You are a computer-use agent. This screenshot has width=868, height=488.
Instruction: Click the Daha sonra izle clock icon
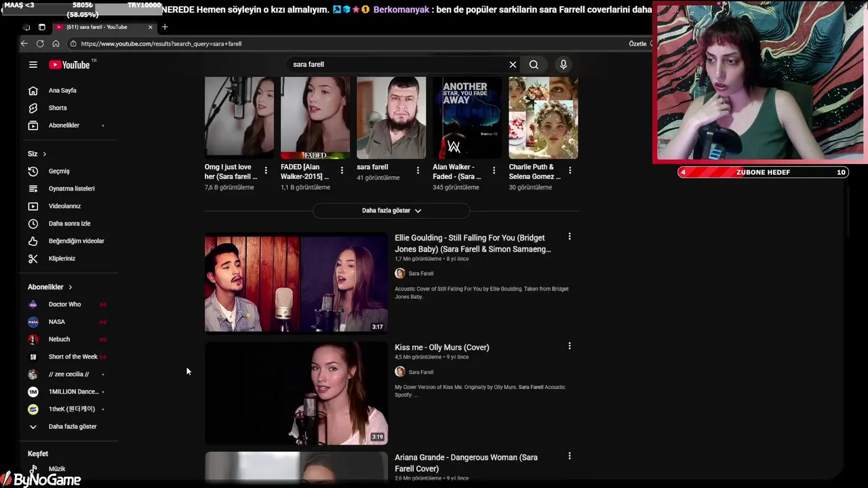point(33,224)
